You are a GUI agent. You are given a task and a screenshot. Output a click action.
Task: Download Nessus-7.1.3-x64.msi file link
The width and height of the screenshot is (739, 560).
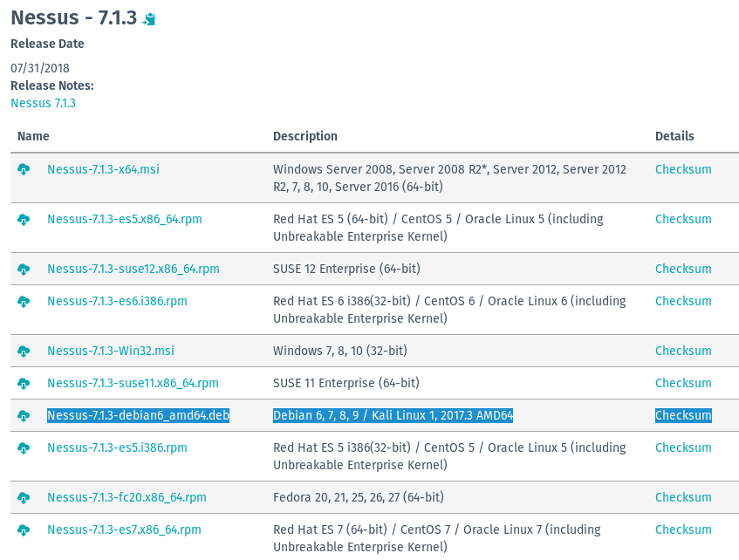tap(103, 169)
